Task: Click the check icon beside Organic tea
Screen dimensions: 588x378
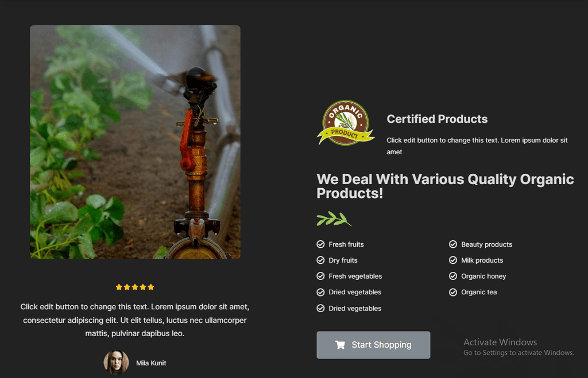Action: [x=453, y=292]
